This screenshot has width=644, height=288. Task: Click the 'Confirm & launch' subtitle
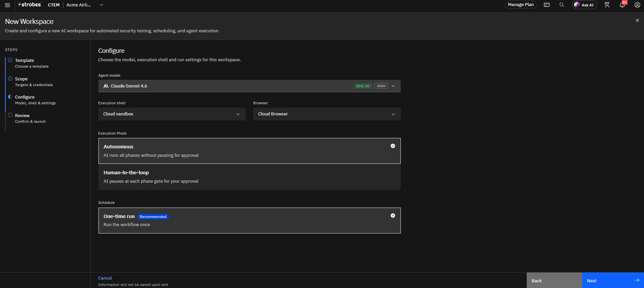click(x=30, y=122)
